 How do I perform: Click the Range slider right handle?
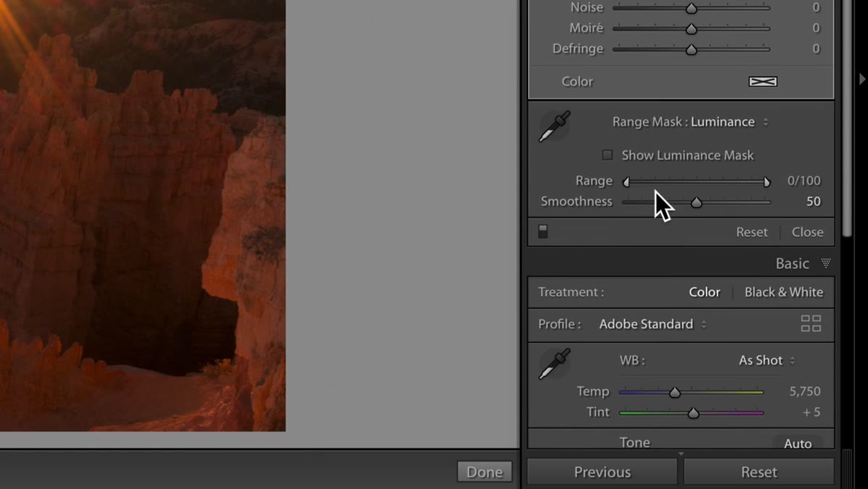pyautogui.click(x=767, y=182)
